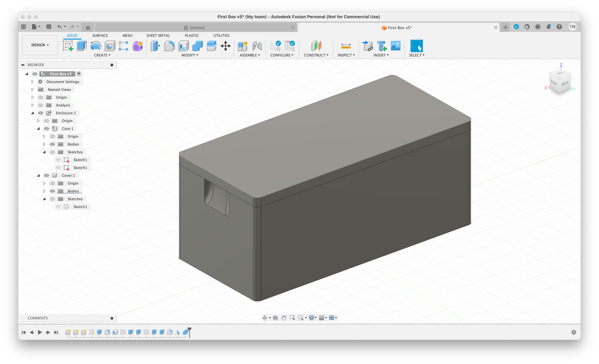Screen dimensions: 599x364
Task: Jump to timeline beginning
Action: (x=24, y=332)
